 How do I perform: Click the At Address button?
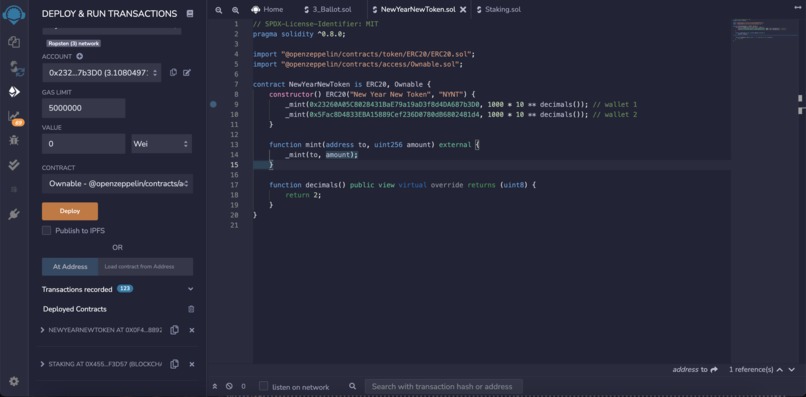point(69,266)
